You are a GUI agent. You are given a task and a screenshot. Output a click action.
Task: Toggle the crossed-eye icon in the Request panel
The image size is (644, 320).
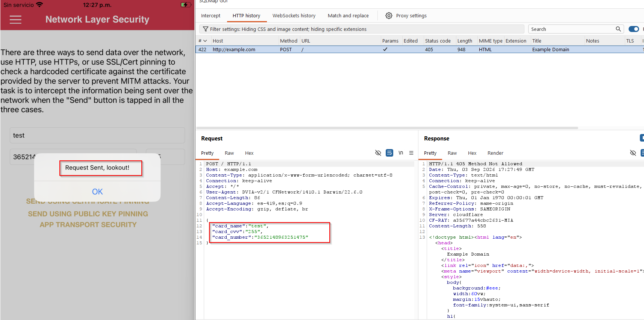378,153
